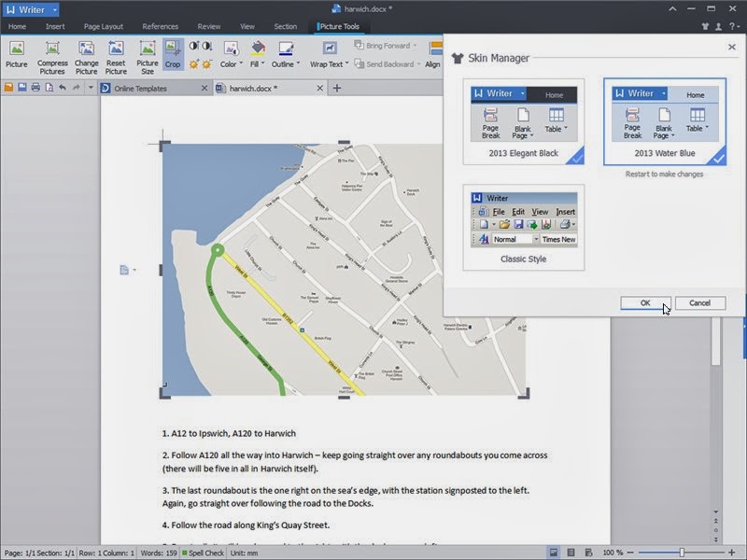
Task: Click the 100 % zoom level
Action: click(613, 553)
